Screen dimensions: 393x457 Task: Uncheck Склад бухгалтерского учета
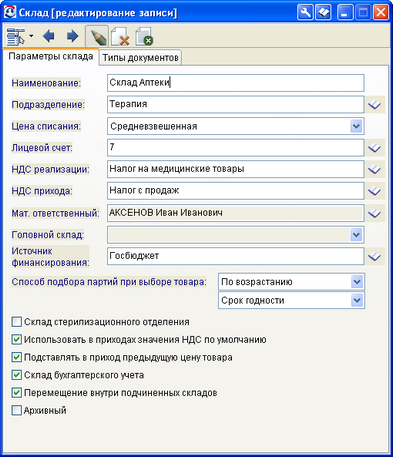click(16, 375)
